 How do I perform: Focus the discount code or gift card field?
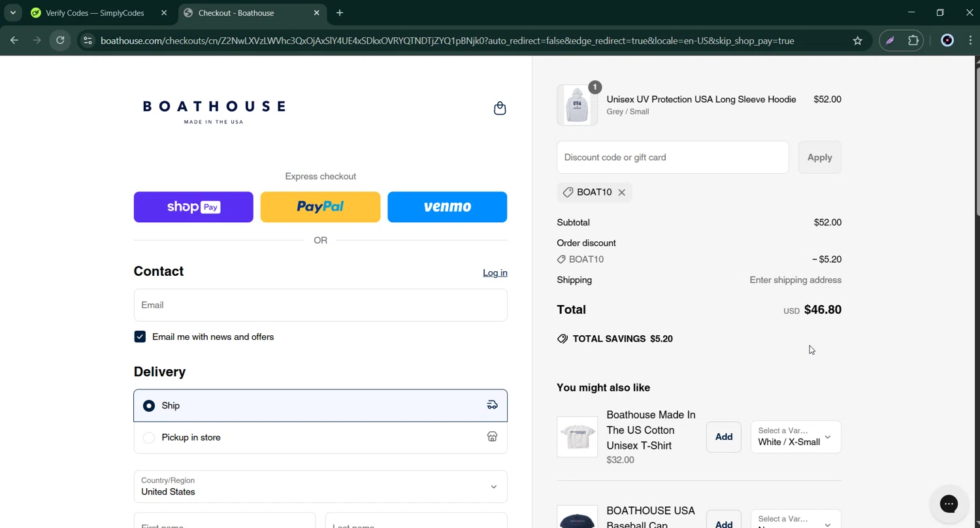(x=672, y=157)
